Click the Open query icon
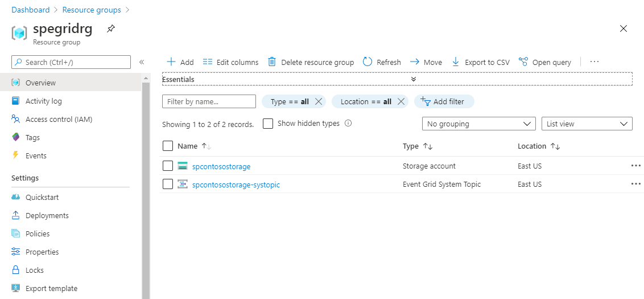Image resolution: width=644 pixels, height=299 pixels. point(523,62)
